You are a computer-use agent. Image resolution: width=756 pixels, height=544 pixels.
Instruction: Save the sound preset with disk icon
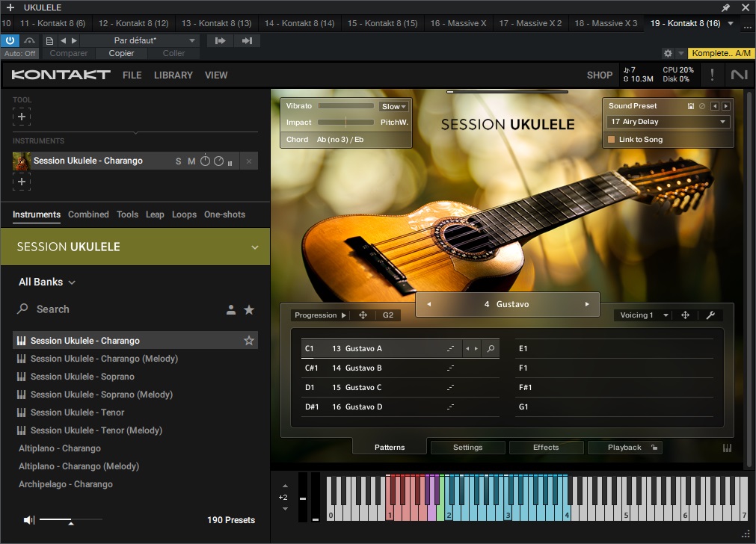[x=690, y=106]
